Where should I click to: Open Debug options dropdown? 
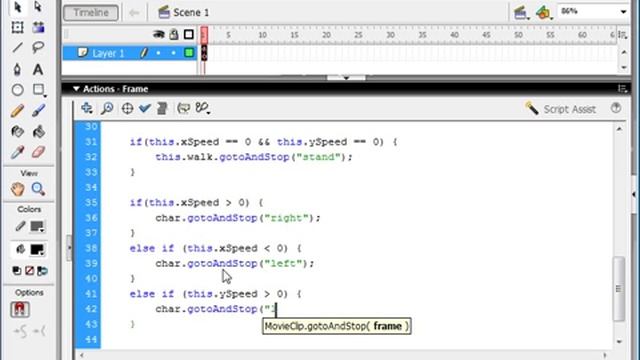(202, 108)
